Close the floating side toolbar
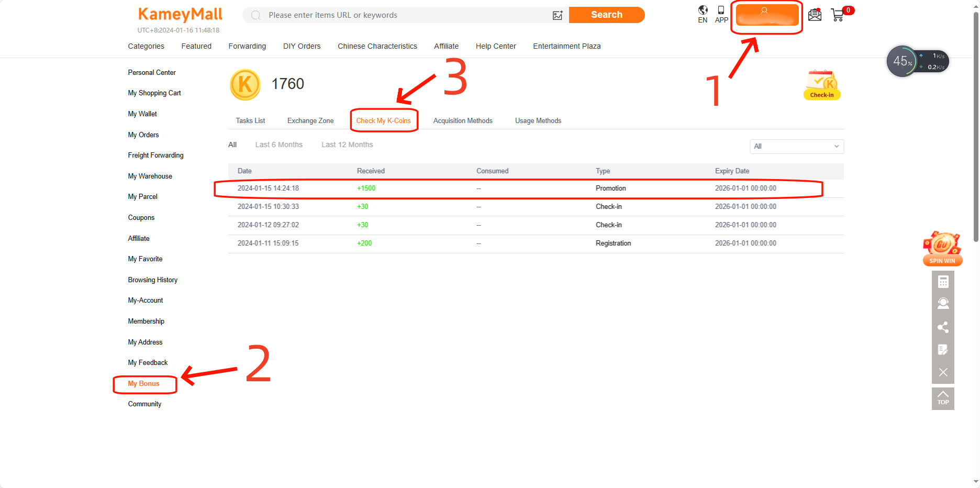Screen dimensions: 980x488 click(943, 372)
